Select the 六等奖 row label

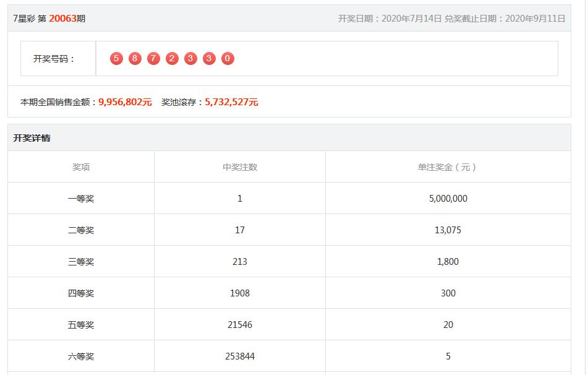tap(81, 356)
